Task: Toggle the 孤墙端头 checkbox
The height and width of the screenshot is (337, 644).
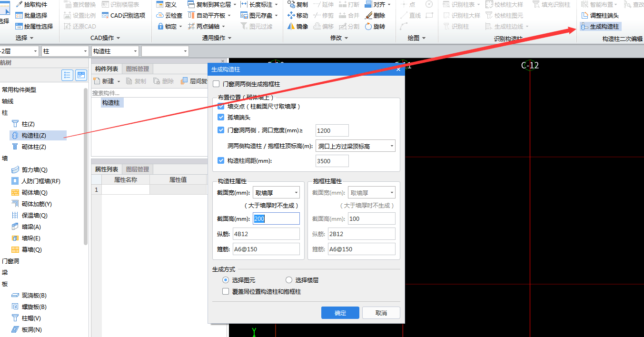Action: (221, 117)
